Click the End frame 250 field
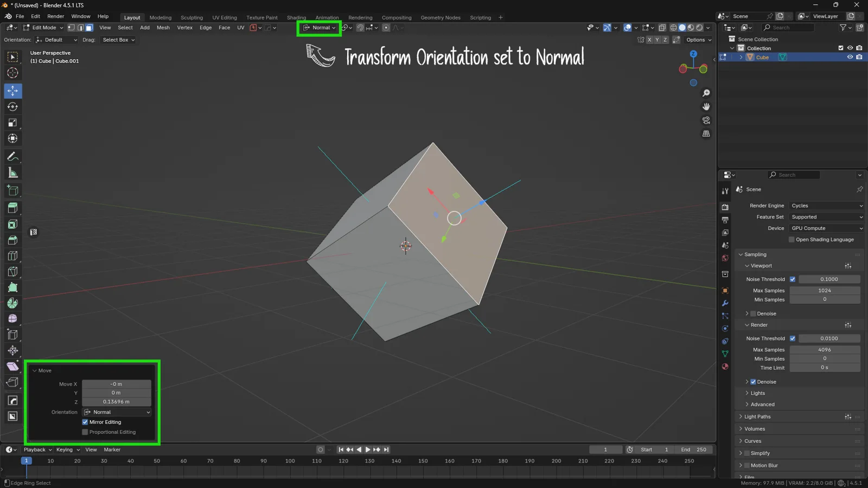 (x=693, y=450)
